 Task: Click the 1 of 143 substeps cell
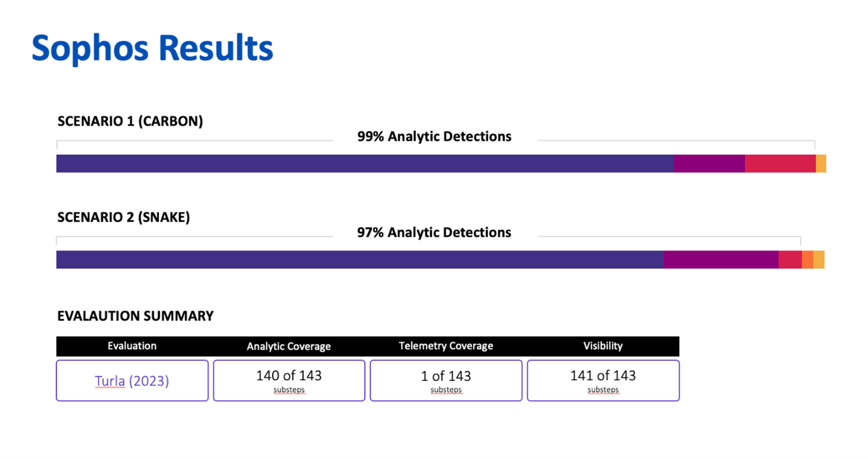[446, 381]
